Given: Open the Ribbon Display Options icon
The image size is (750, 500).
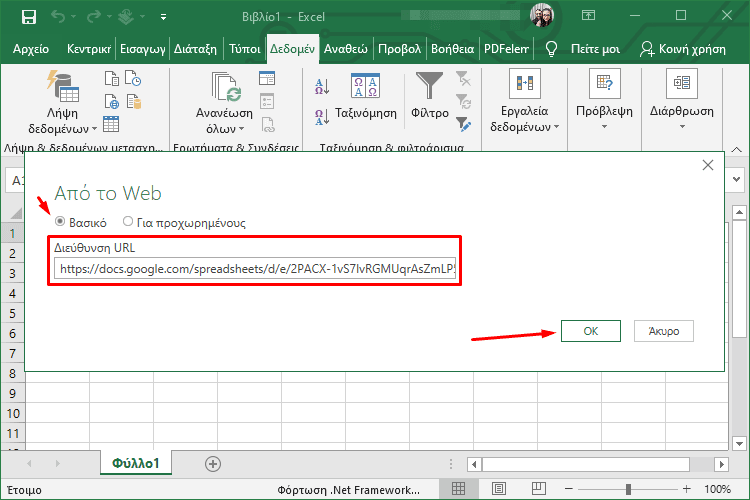Looking at the screenshot, I should pos(588,16).
